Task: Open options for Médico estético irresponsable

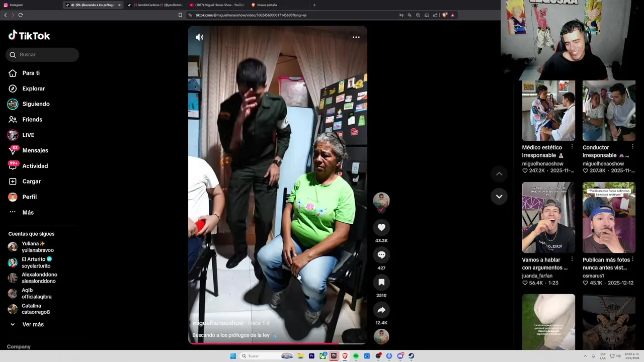Action: click(572, 147)
